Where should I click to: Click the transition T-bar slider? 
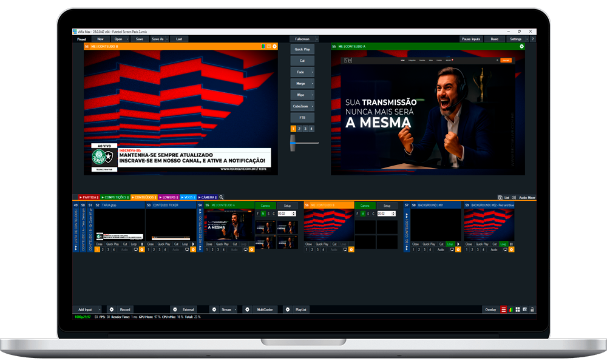point(293,143)
